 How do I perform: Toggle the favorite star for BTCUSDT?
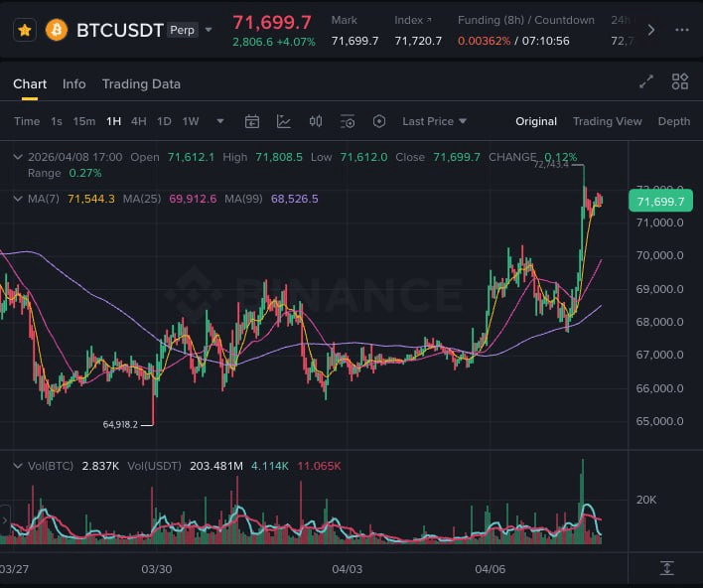(x=25, y=30)
